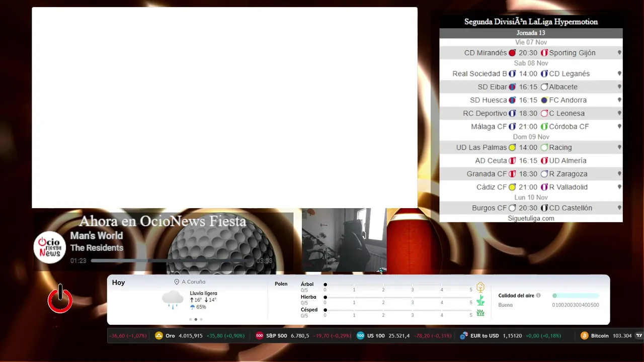Viewport: 644px width, 362px height.
Task: Click The Residents artist name
Action: (x=97, y=247)
